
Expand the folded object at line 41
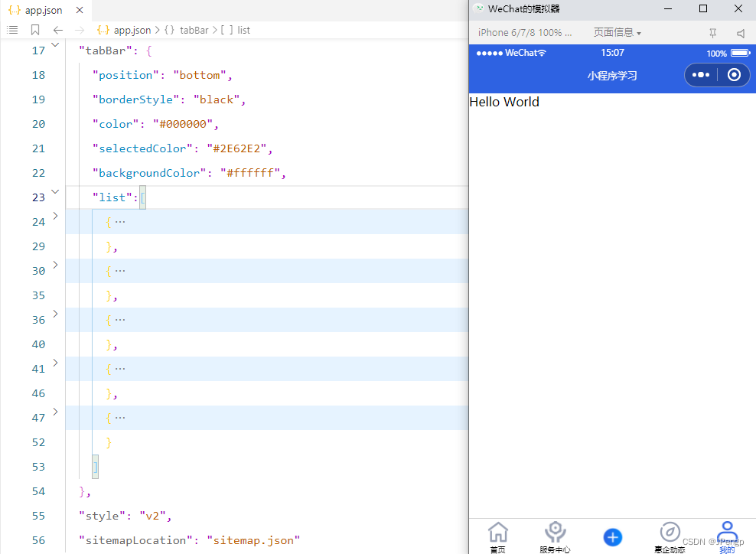55,363
